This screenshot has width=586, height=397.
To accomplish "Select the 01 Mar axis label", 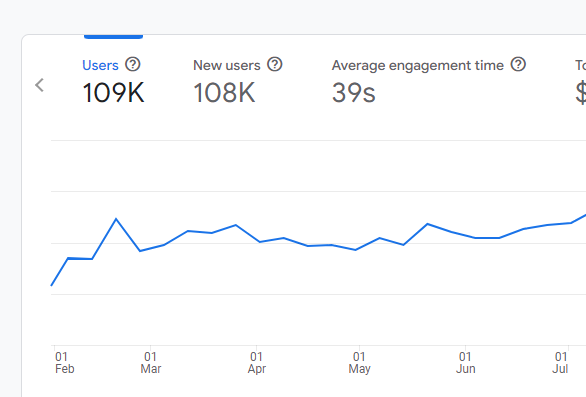I will (151, 363).
